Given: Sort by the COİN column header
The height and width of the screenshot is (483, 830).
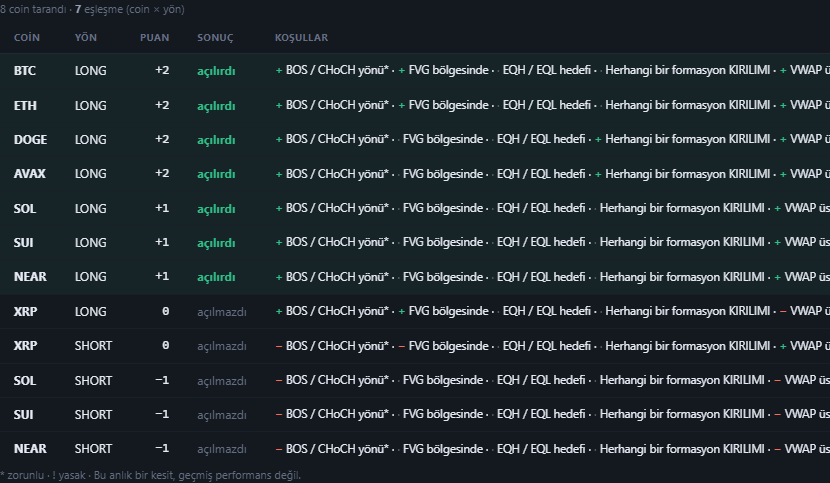Looking at the screenshot, I should point(26,38).
